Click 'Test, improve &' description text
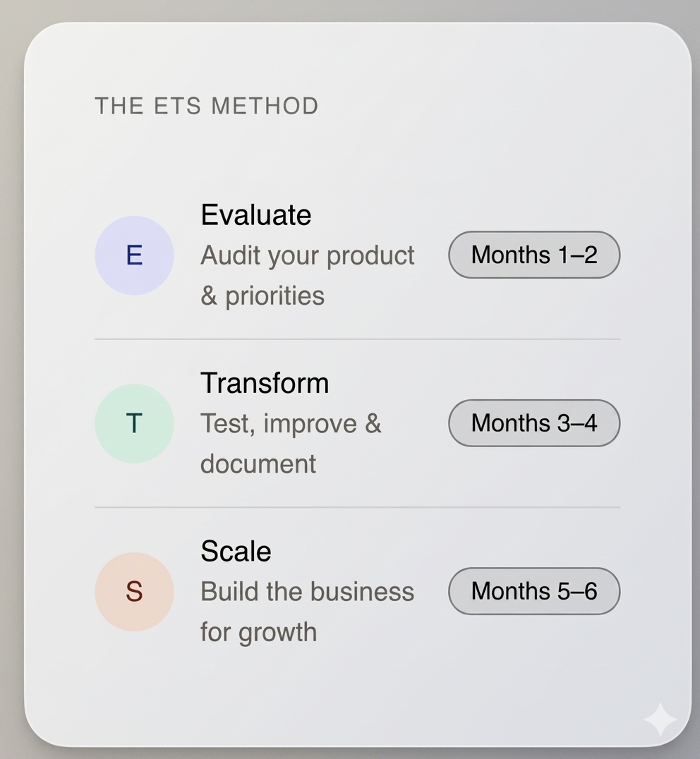The image size is (700, 759). pyautogui.click(x=291, y=423)
